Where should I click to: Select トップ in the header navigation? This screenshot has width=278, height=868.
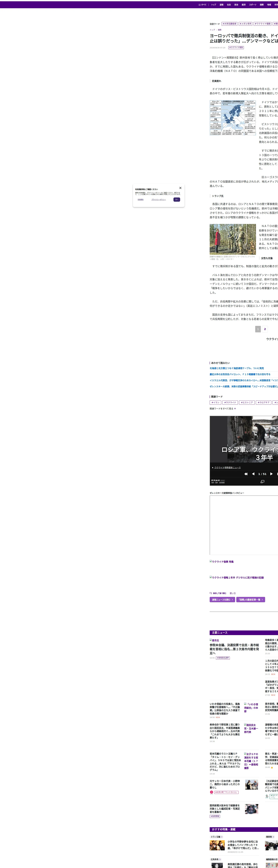214,5
